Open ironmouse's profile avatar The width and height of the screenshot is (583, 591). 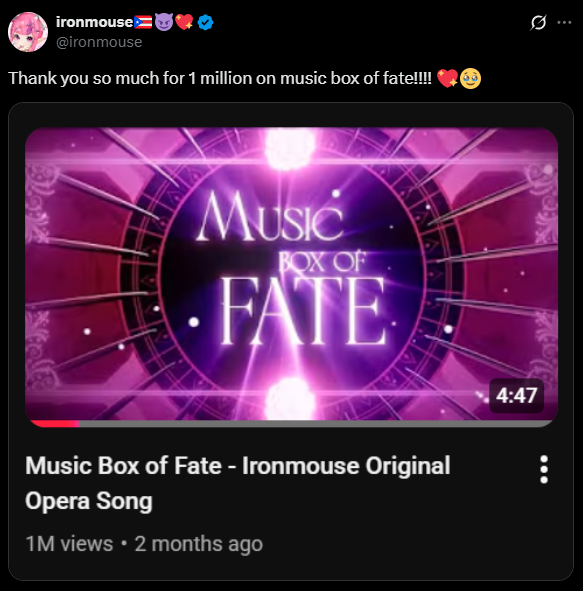click(x=28, y=32)
